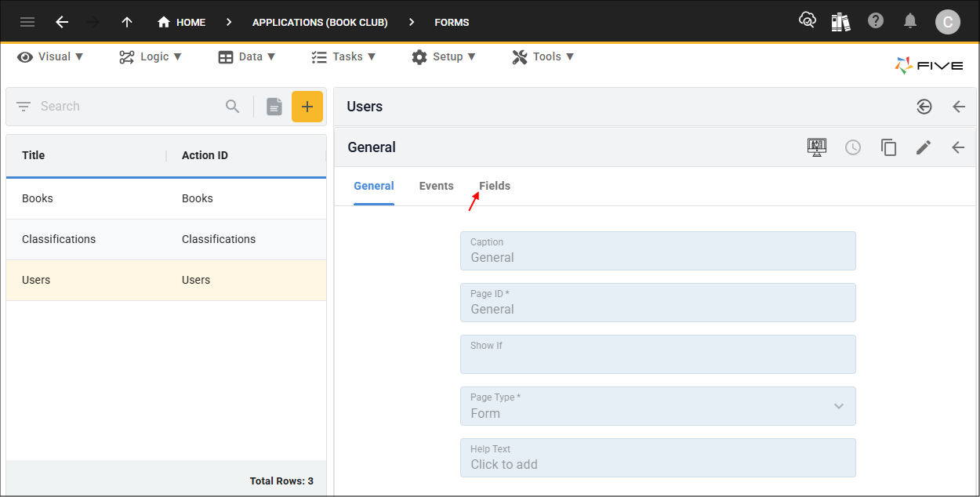
Task: Sort by the Title column header
Action: coord(34,155)
